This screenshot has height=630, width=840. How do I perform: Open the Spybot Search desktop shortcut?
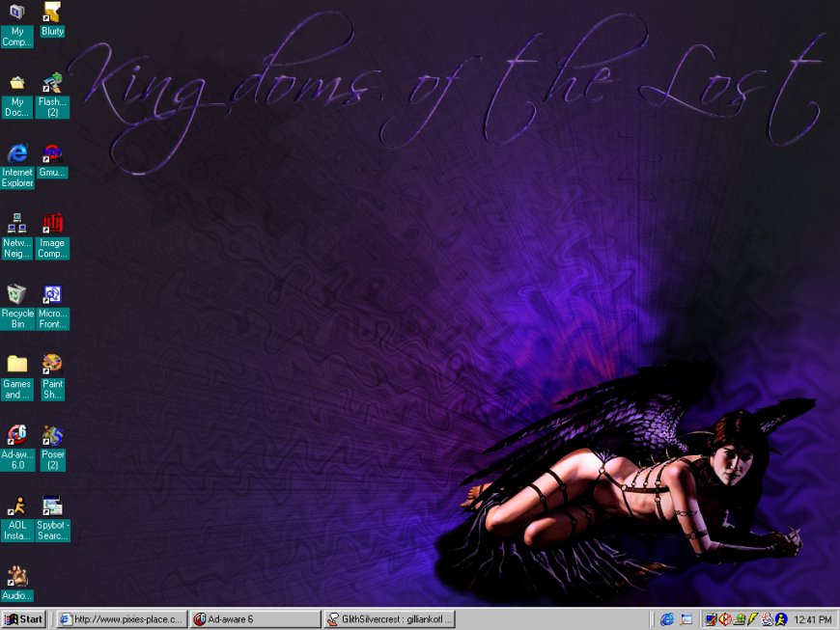click(52, 506)
